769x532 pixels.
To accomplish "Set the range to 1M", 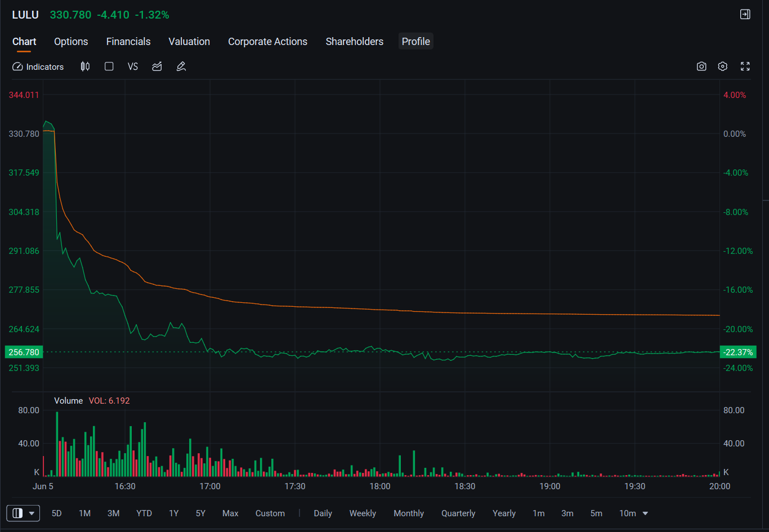I will pos(85,513).
